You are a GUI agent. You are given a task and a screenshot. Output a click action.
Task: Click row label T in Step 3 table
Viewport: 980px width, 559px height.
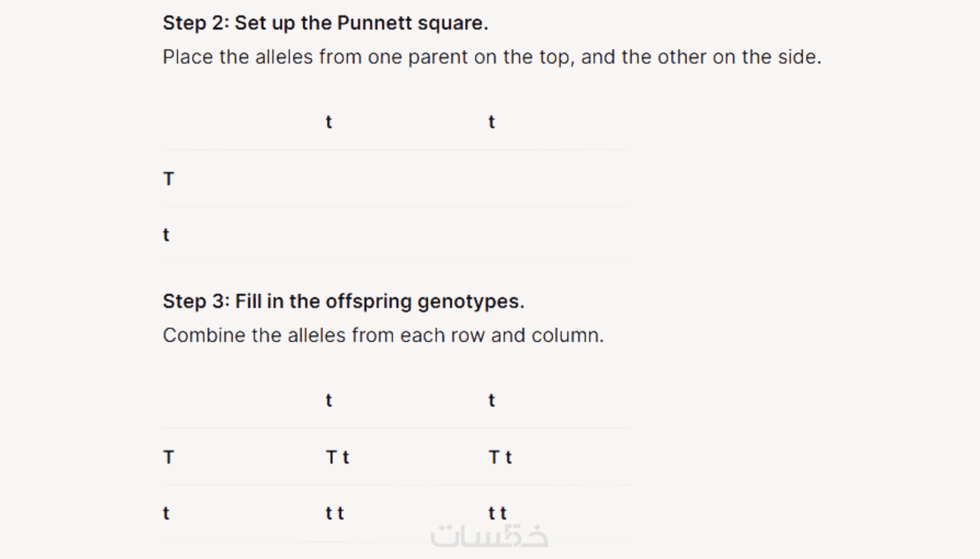[169, 457]
